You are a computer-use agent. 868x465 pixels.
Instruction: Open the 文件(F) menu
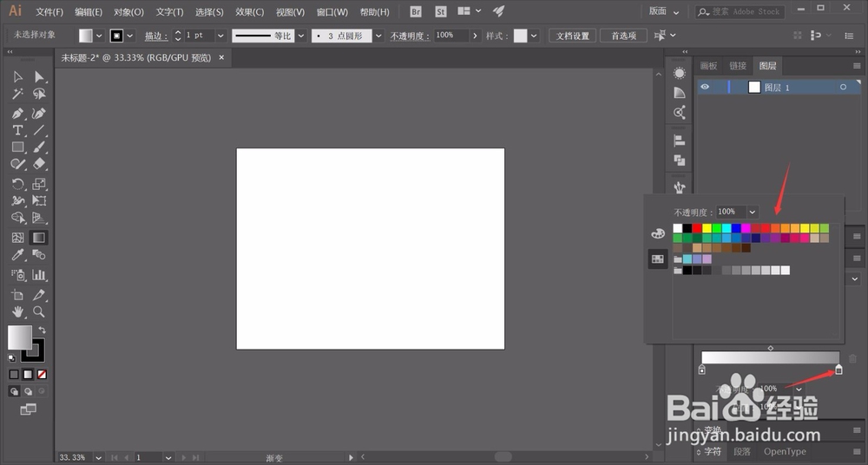point(49,11)
